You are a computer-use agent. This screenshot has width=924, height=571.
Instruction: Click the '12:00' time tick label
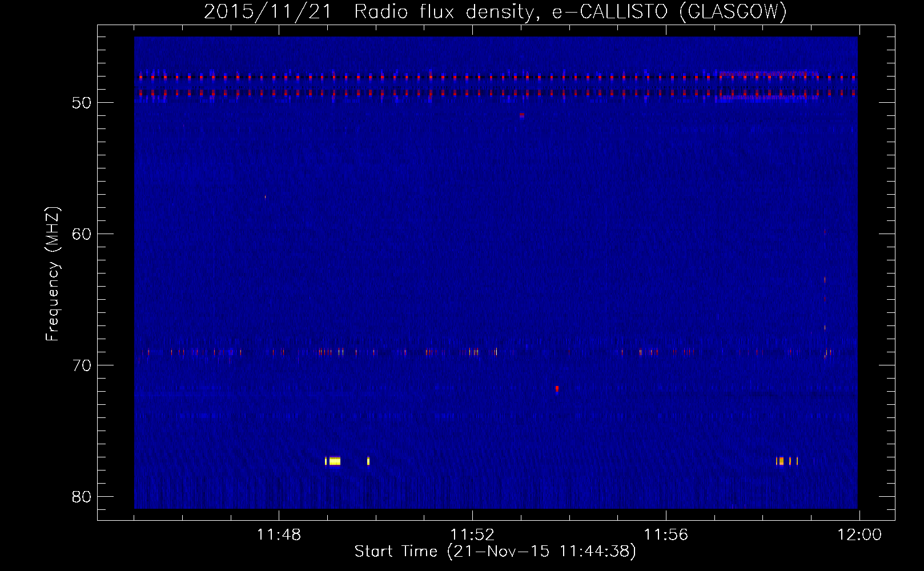coord(859,535)
